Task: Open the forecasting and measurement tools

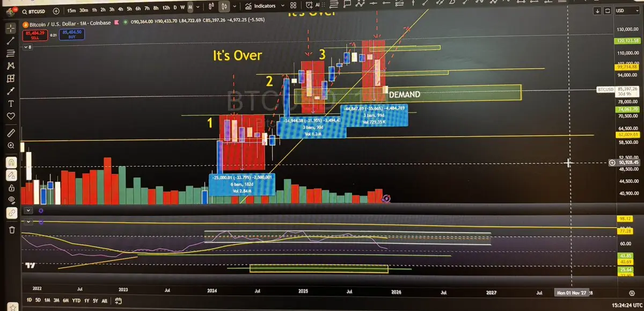Action: coord(11,78)
